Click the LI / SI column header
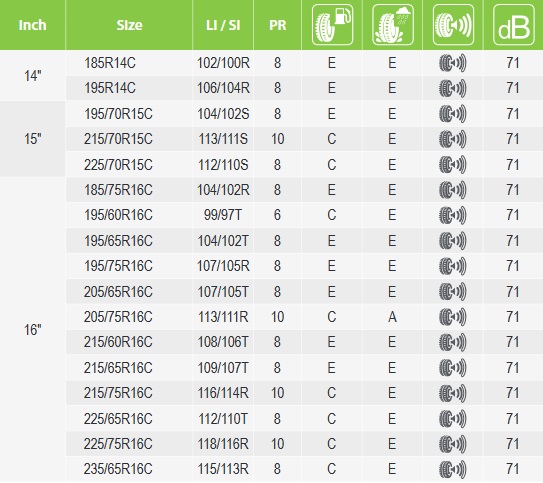543x483 pixels. pos(223,25)
